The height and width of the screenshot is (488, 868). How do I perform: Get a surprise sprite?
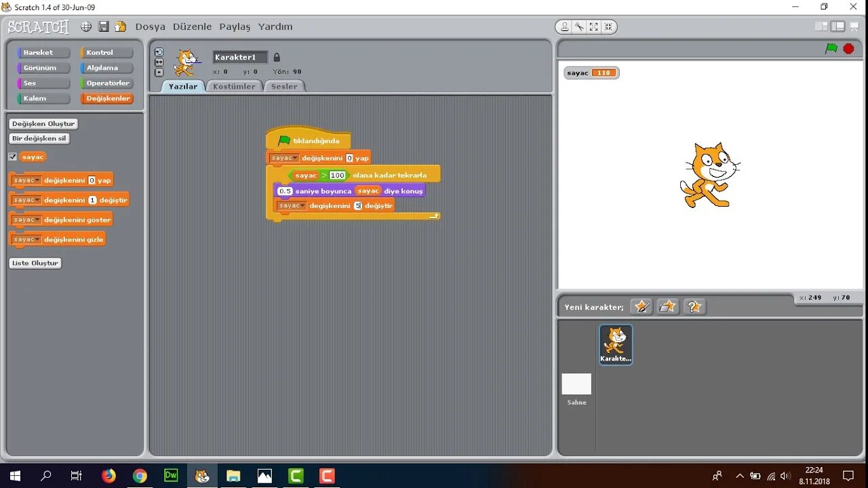point(694,306)
